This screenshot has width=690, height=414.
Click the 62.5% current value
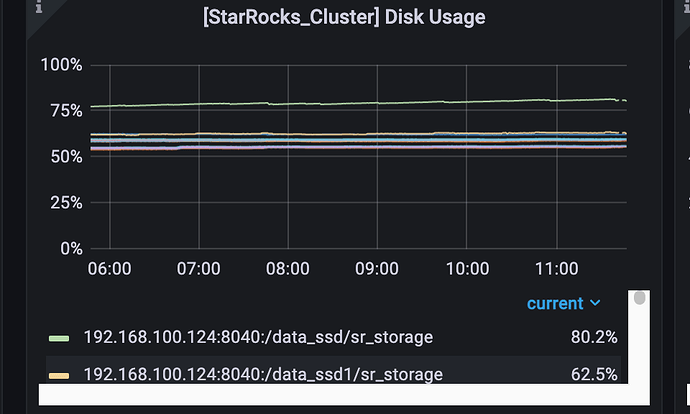[594, 375]
